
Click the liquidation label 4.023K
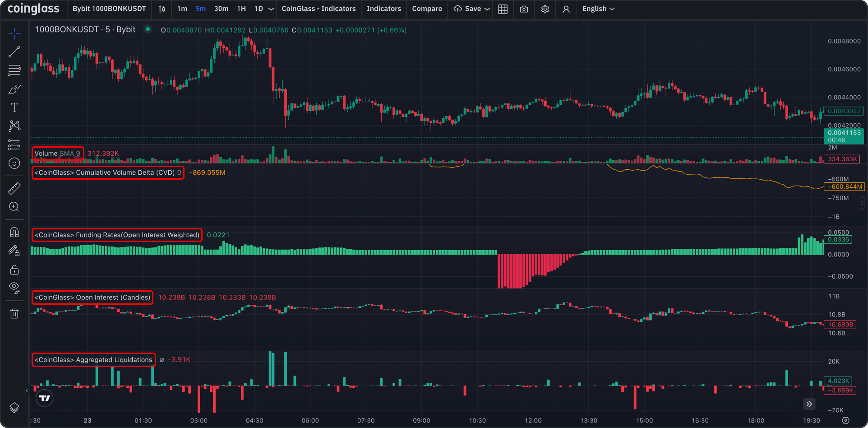pos(838,381)
